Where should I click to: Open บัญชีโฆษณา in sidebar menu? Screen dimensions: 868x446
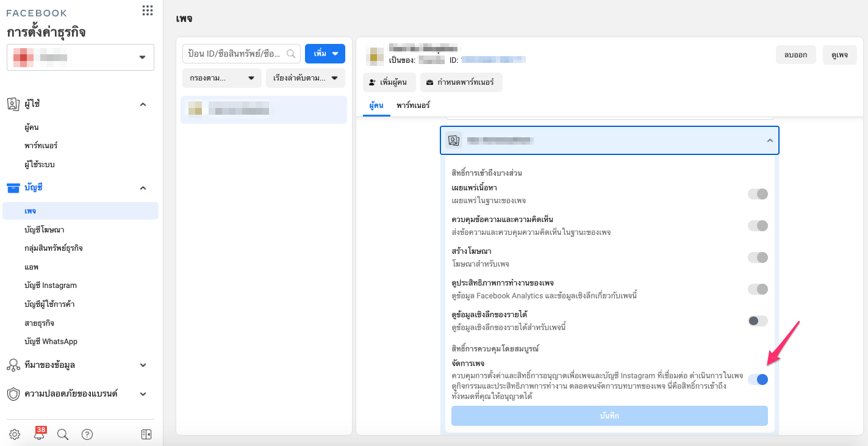click(x=44, y=230)
